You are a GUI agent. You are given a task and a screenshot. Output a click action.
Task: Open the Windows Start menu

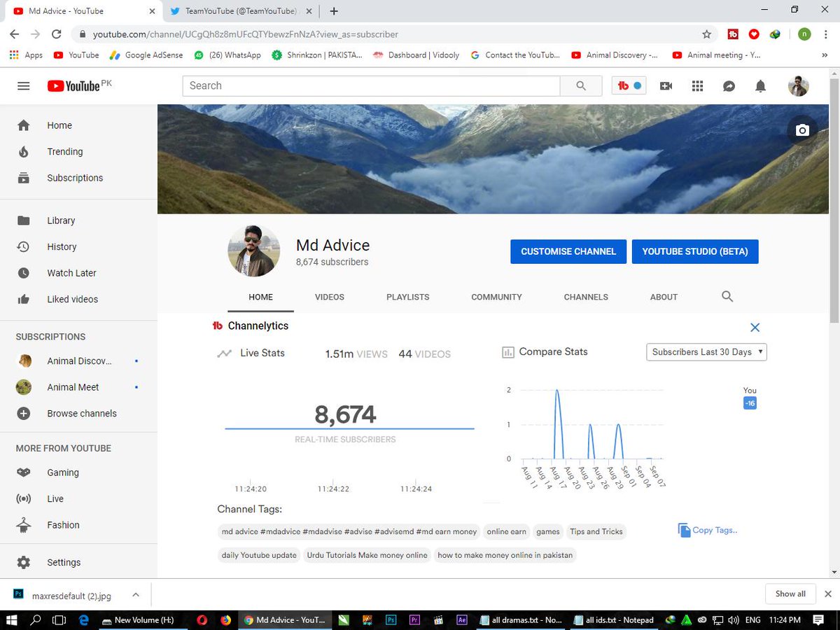tap(12, 619)
